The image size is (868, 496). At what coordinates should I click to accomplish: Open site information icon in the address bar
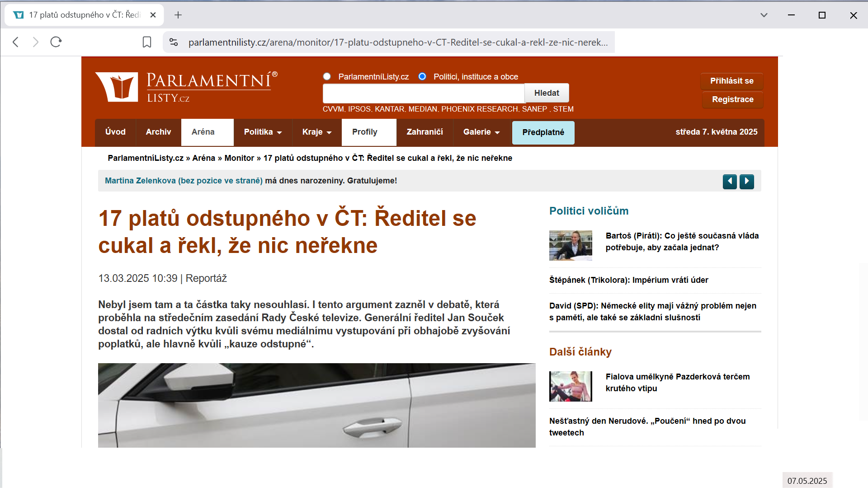(x=174, y=42)
